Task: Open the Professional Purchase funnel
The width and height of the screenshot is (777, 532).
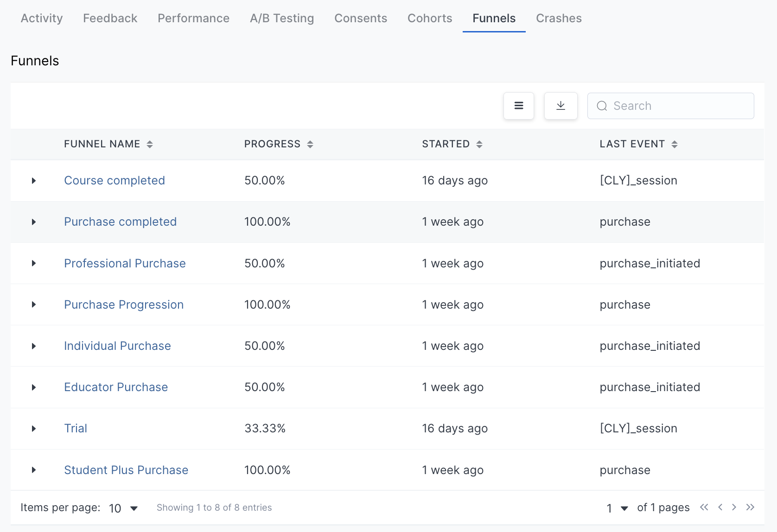Action: coord(125,263)
